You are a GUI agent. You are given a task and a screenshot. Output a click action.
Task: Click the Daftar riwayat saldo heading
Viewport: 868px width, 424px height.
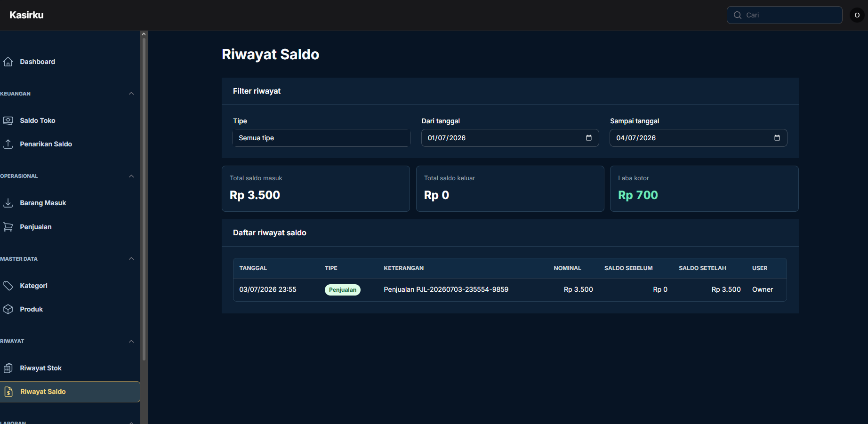270,233
